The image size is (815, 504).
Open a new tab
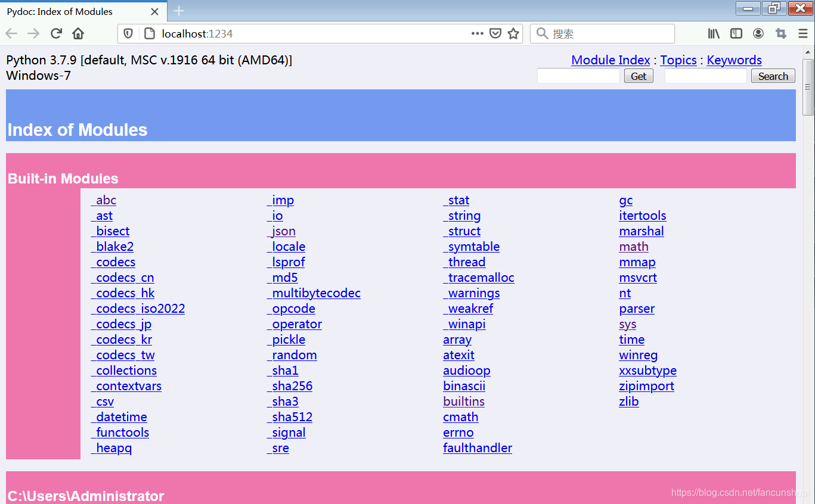(178, 11)
